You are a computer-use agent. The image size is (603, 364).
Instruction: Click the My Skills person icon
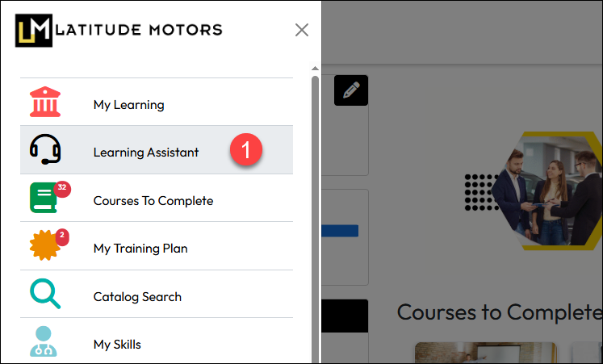click(x=44, y=341)
